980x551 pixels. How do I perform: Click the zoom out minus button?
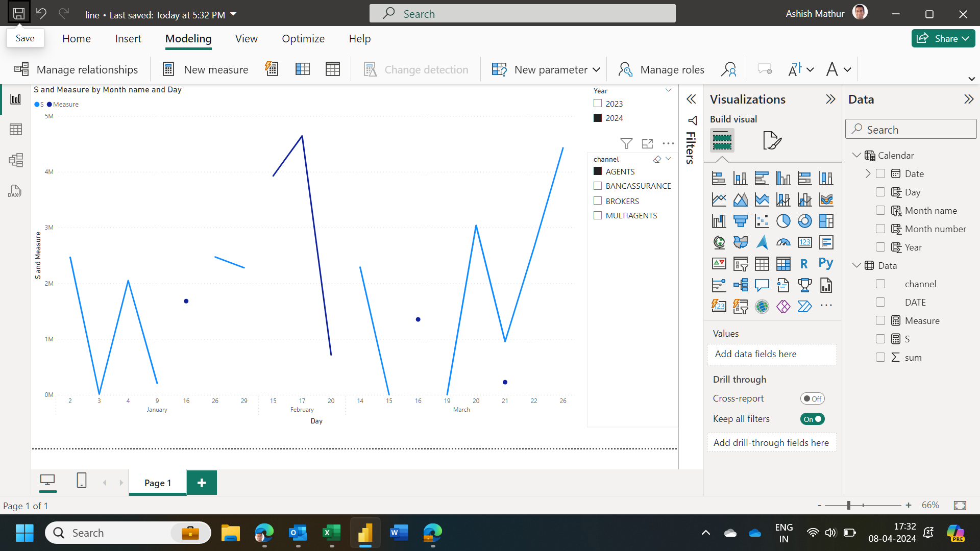coord(819,505)
